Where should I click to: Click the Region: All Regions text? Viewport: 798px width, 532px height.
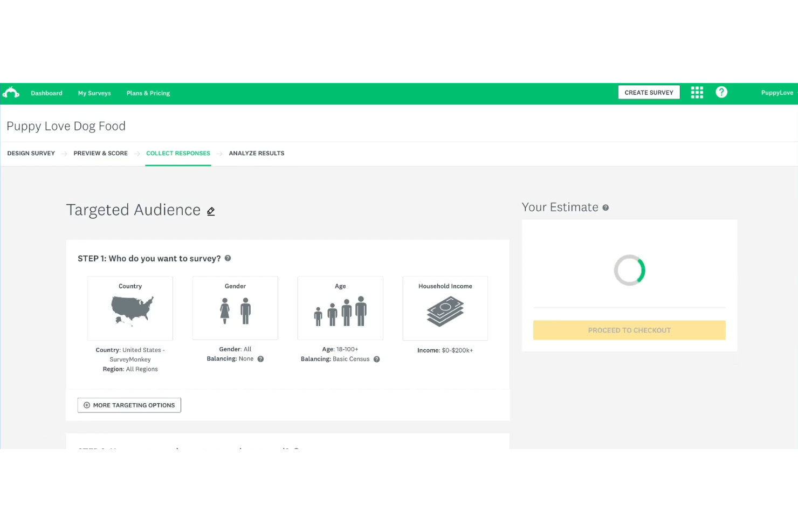click(x=130, y=369)
